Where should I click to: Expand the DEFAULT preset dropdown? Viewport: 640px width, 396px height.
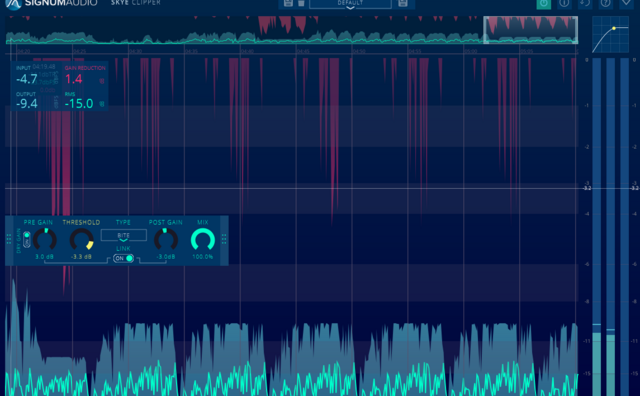pos(350,4)
